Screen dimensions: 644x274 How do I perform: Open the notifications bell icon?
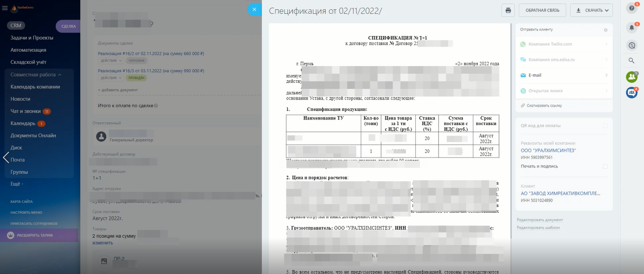point(632,28)
